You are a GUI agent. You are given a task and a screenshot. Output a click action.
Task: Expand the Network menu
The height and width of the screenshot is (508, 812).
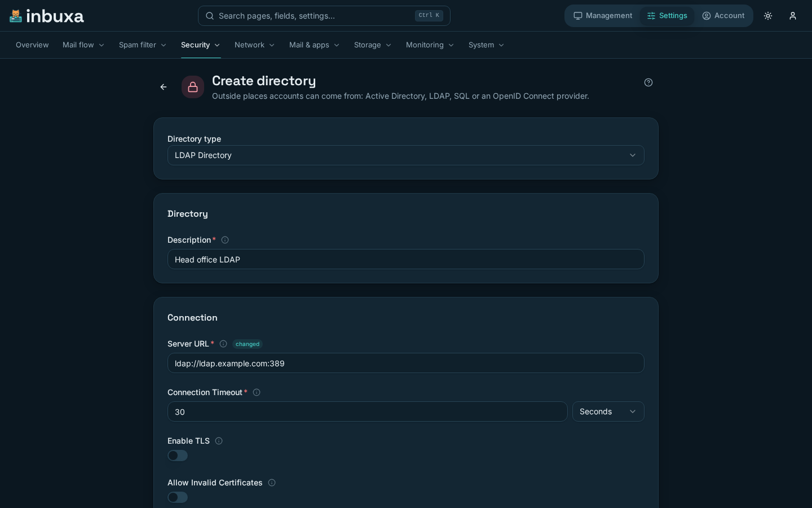(255, 45)
